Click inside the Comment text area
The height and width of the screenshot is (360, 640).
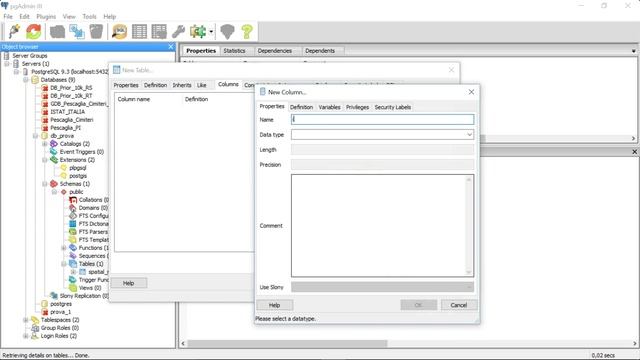pos(382,225)
